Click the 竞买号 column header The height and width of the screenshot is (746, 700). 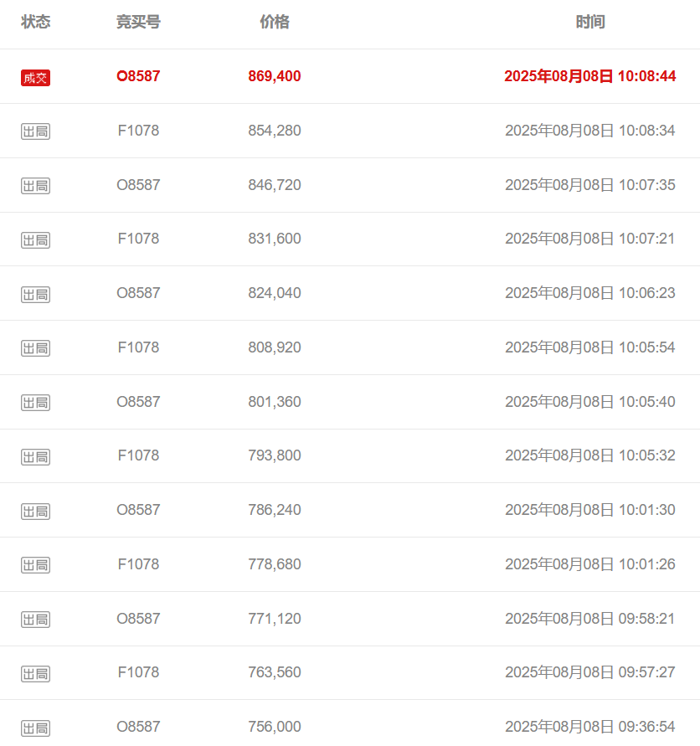click(x=138, y=22)
